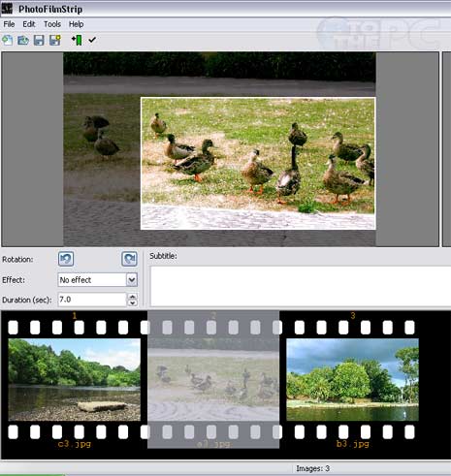Increase duration with up stepper arrow
This screenshot has width=451, height=476.
pyautogui.click(x=132, y=297)
